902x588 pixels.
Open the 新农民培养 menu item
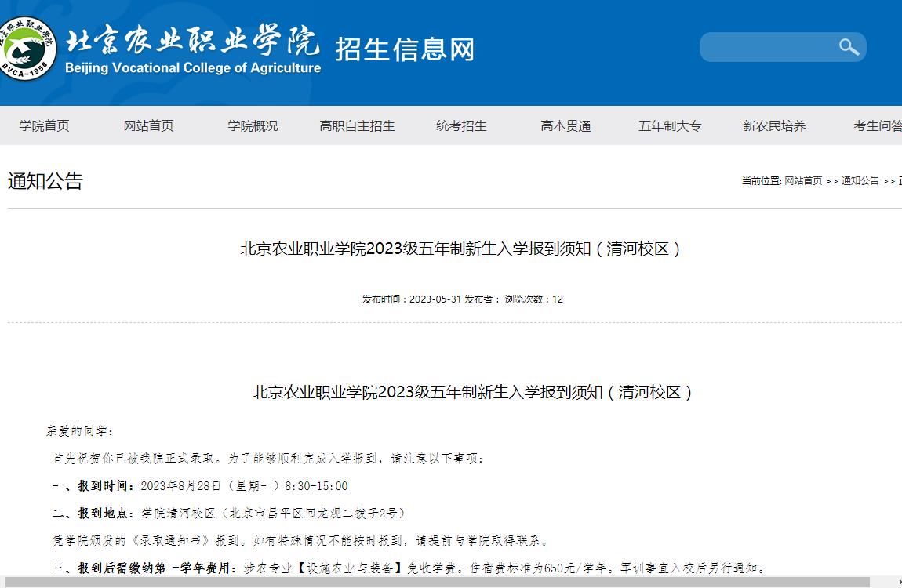click(773, 126)
